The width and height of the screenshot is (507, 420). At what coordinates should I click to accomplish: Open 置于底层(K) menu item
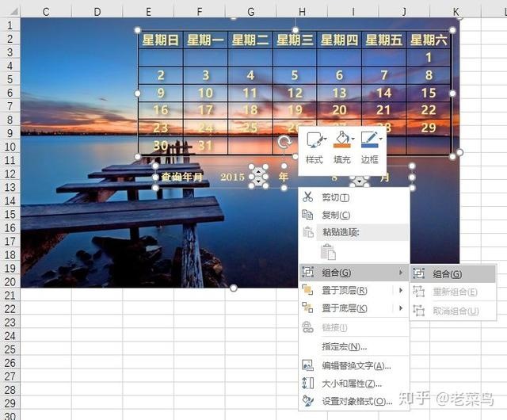(354, 308)
